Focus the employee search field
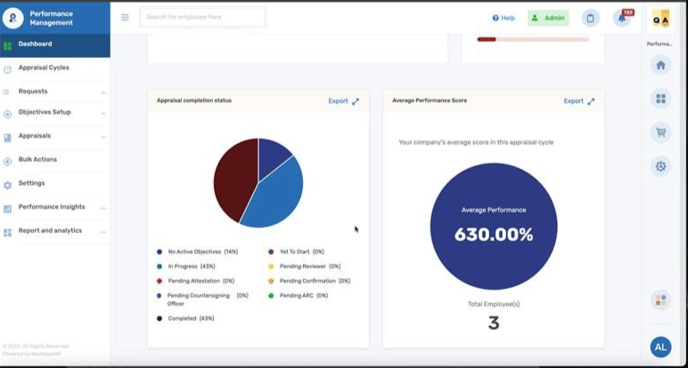 pos(203,17)
